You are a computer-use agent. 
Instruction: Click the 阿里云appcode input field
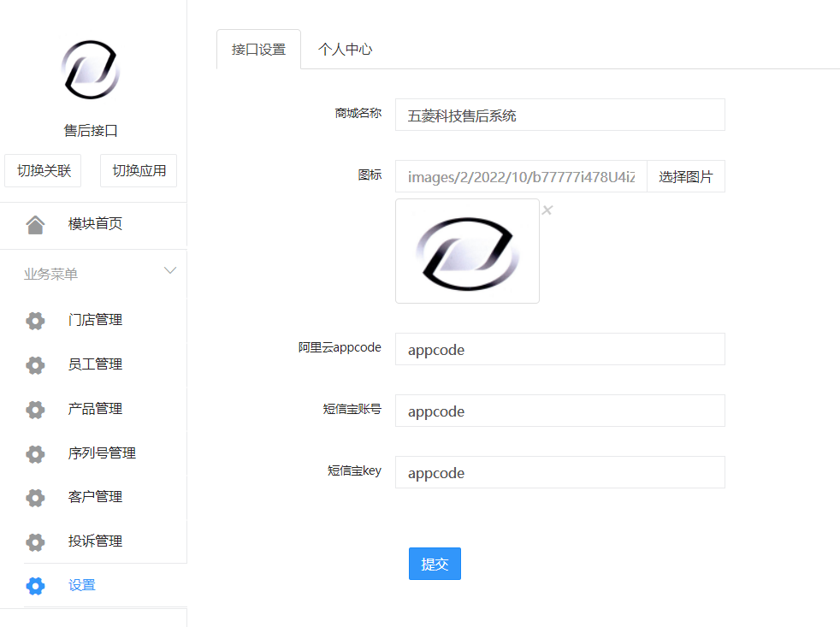click(559, 349)
